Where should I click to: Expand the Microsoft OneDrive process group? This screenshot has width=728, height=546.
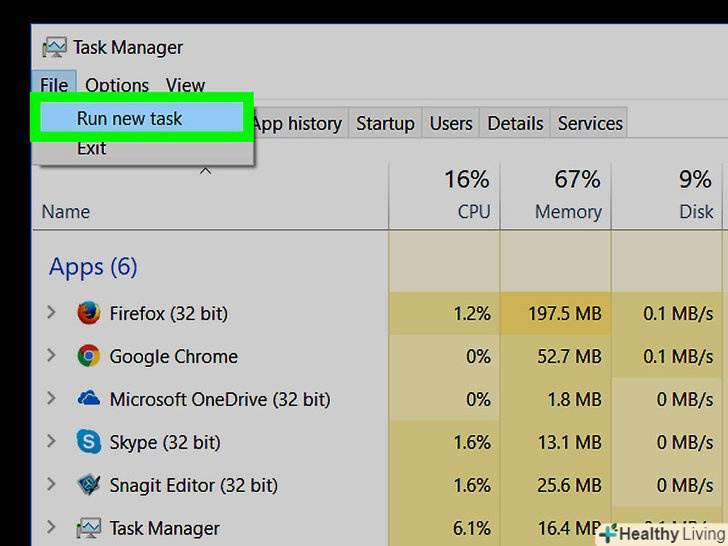[x=52, y=399]
